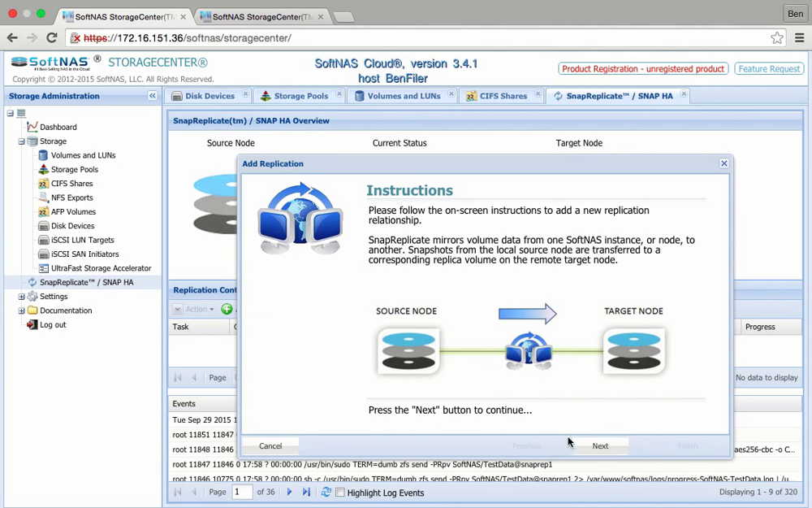Click the iSCSI SAN Initiators icon
The width and height of the screenshot is (812, 508).
[44, 254]
